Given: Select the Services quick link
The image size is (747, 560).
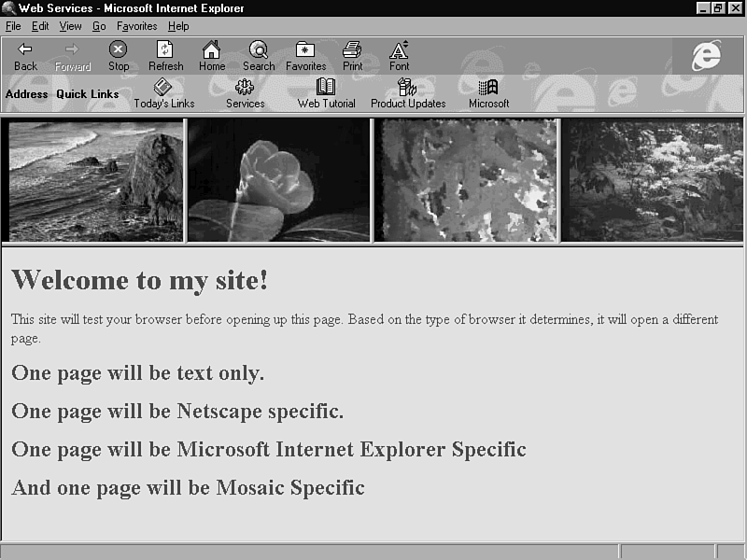Looking at the screenshot, I should (245, 88).
